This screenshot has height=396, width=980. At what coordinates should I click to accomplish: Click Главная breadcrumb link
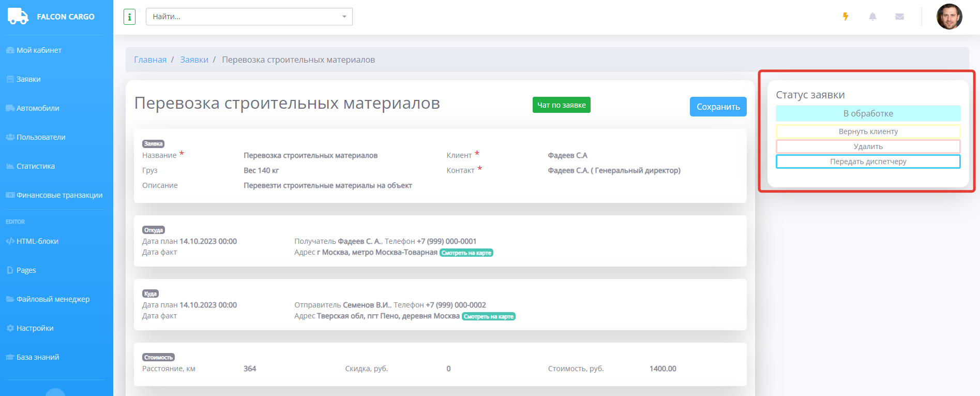click(x=150, y=60)
